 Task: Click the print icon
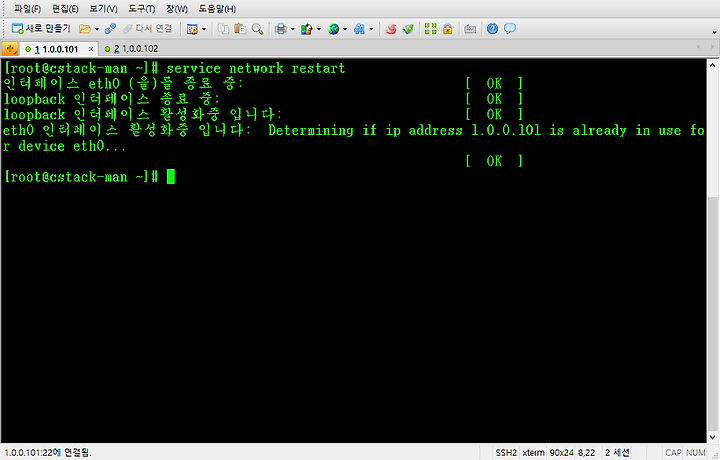281,29
